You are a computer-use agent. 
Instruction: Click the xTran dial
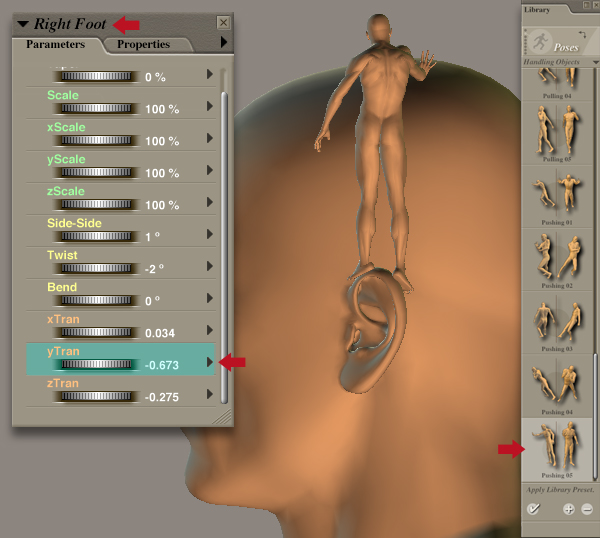point(96,333)
